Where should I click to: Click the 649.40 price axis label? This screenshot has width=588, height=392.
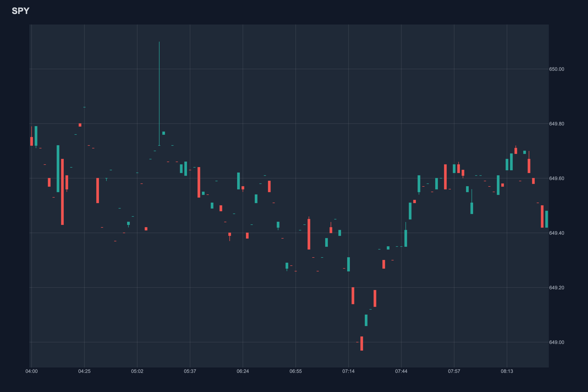(x=556, y=233)
